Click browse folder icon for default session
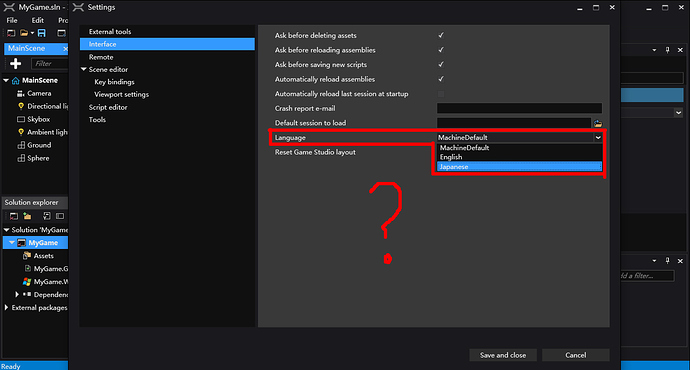The width and height of the screenshot is (690, 370). coord(598,123)
